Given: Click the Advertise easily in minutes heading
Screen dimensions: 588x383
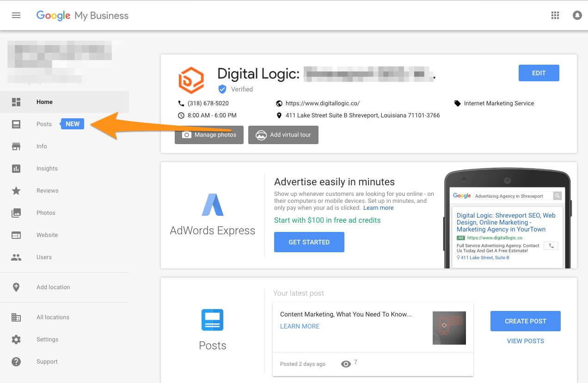Looking at the screenshot, I should (335, 182).
